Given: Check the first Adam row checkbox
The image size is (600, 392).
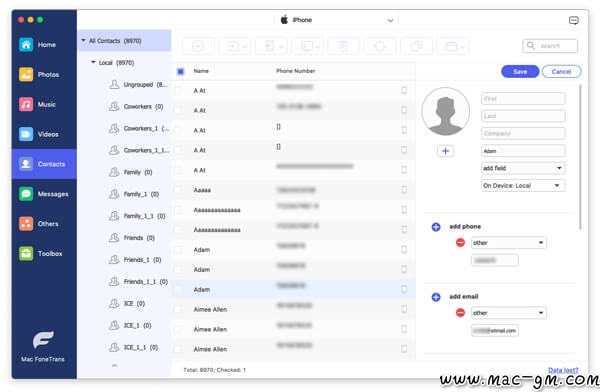Looking at the screenshot, I should pyautogui.click(x=178, y=250).
